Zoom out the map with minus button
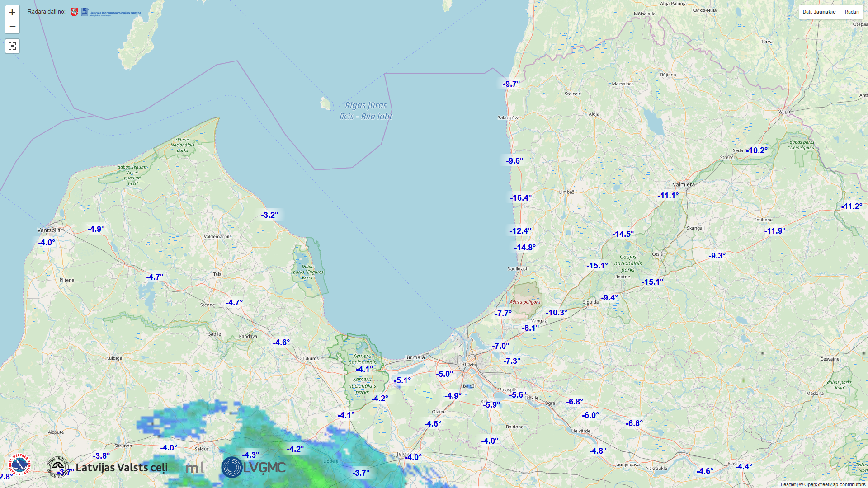Screen dimensions: 868x488 [x=12, y=26]
